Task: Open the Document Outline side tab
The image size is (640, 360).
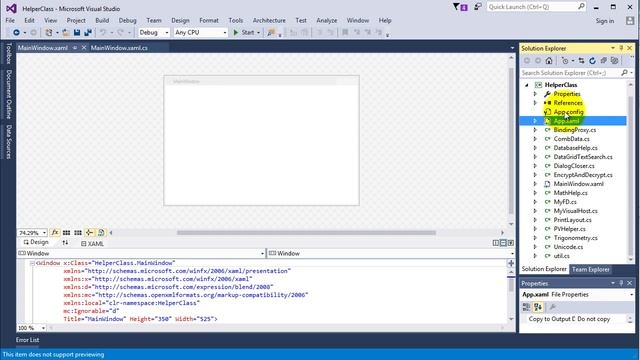Action: 9,94
